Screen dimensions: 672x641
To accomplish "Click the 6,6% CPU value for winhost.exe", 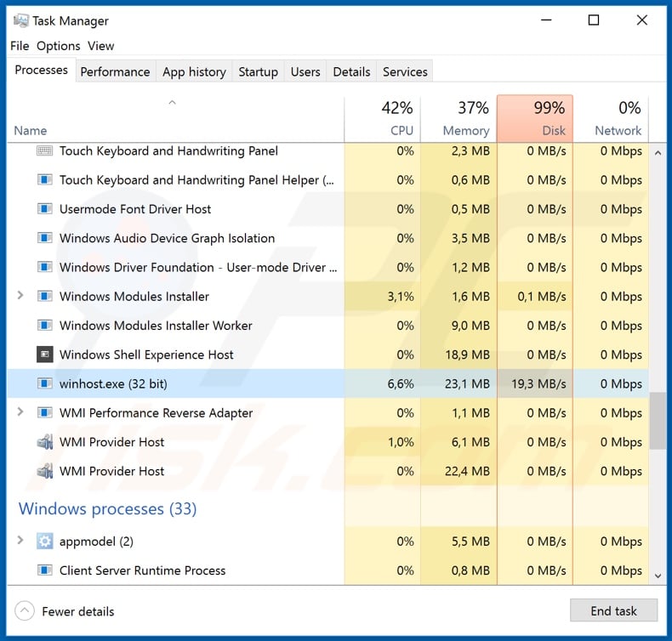I will coord(401,384).
